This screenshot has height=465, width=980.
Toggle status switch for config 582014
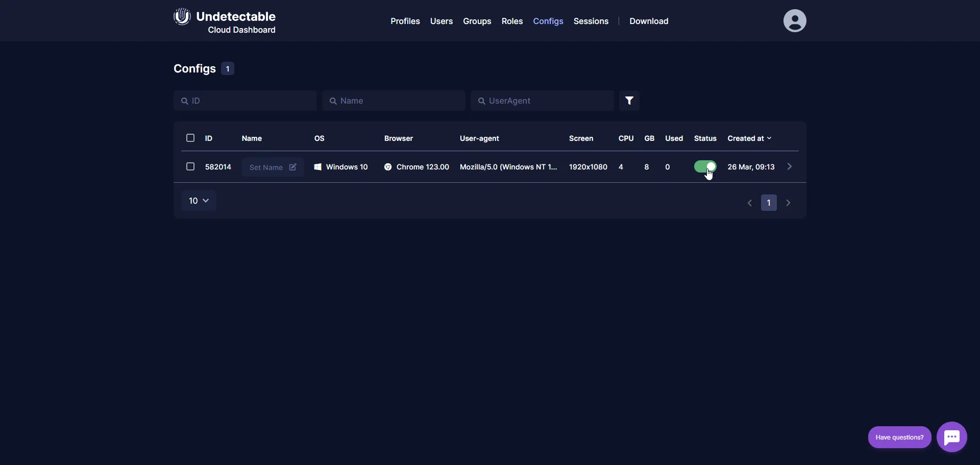tap(705, 166)
